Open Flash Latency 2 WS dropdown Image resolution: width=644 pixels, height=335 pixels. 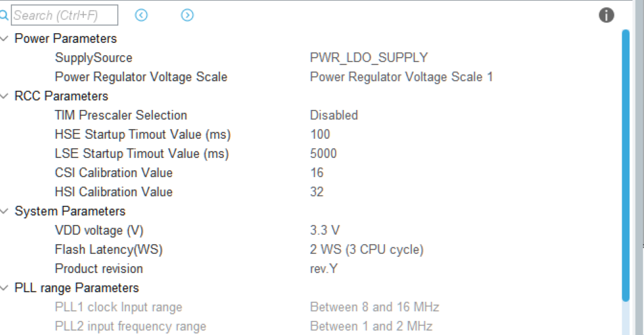pos(366,249)
